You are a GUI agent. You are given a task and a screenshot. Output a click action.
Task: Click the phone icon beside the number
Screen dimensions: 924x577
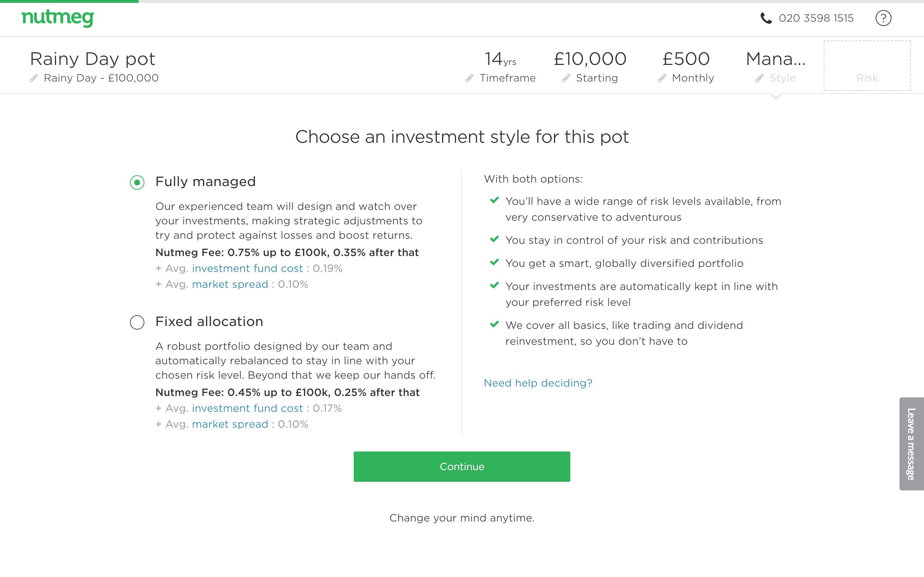766,18
